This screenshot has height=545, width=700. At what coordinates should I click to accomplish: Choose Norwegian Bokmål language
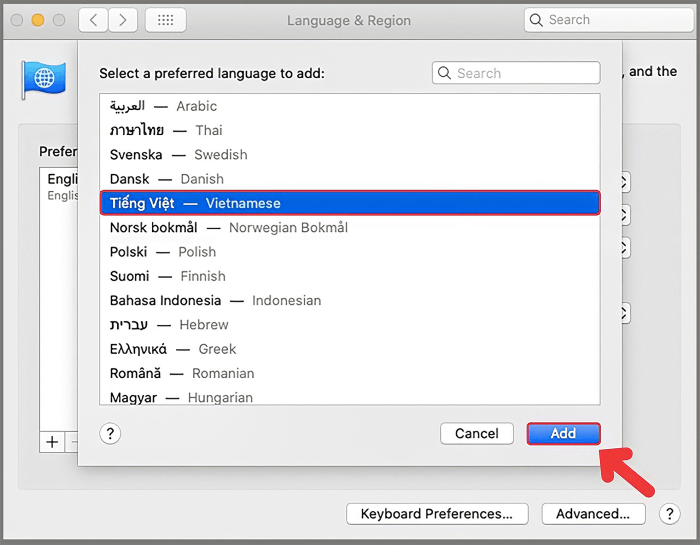click(x=228, y=227)
